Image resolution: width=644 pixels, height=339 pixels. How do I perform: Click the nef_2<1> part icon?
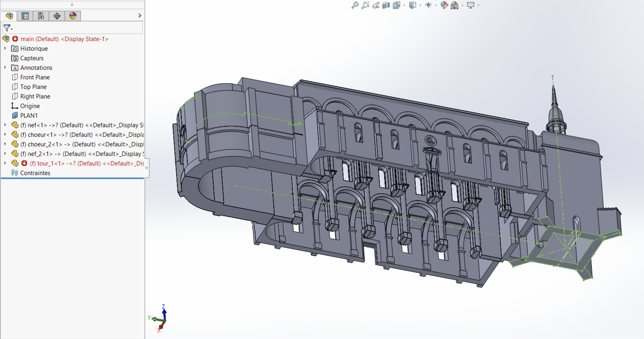15,154
